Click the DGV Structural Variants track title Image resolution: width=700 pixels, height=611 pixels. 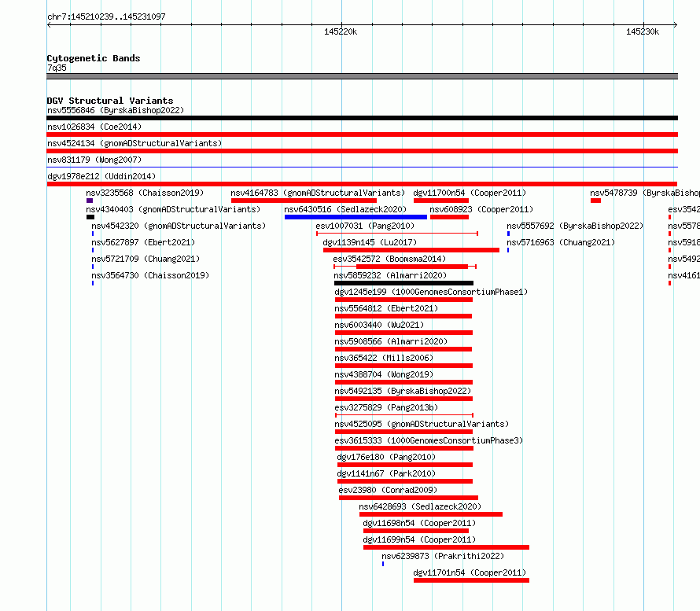coord(110,101)
